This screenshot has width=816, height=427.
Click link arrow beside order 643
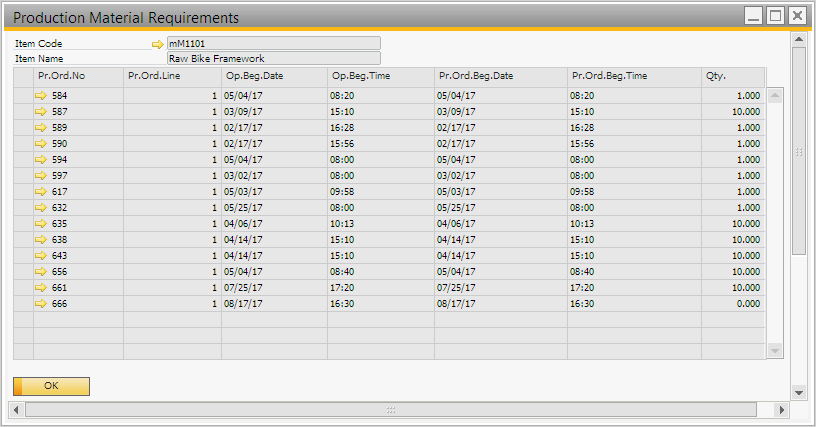pyautogui.click(x=41, y=256)
